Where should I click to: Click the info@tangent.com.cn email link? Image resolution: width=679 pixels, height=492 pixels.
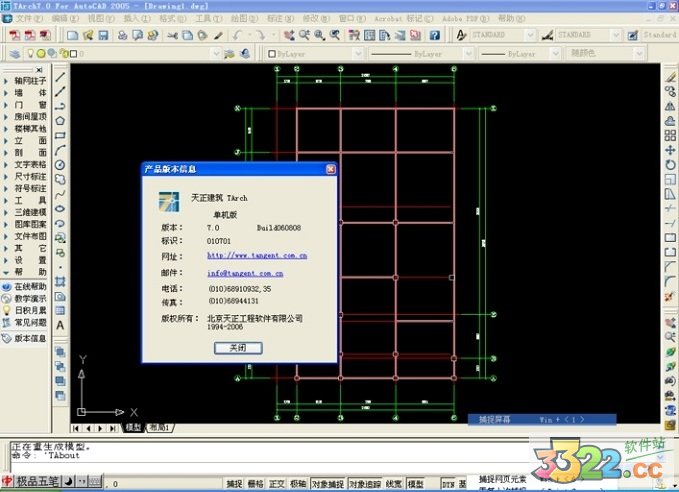coord(245,274)
